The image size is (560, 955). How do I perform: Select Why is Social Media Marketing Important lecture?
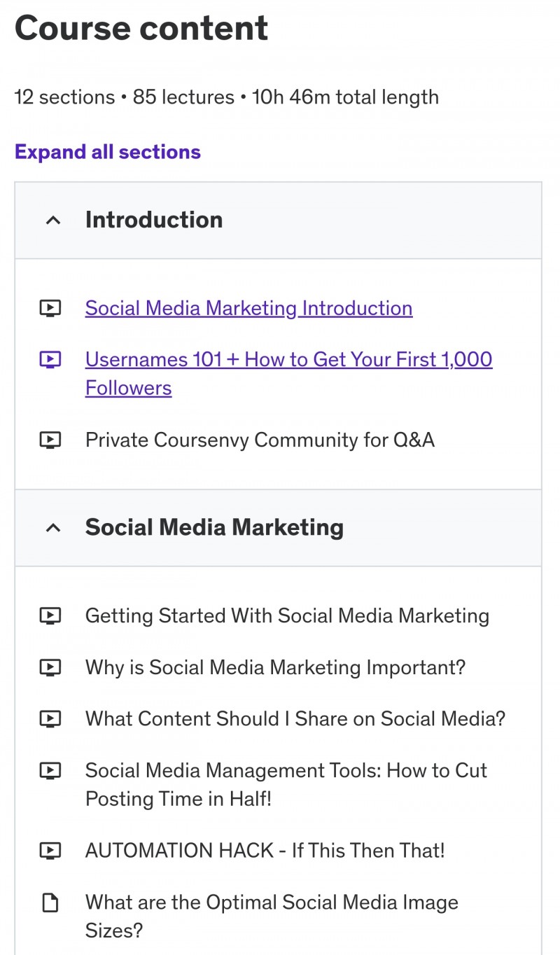(x=275, y=667)
